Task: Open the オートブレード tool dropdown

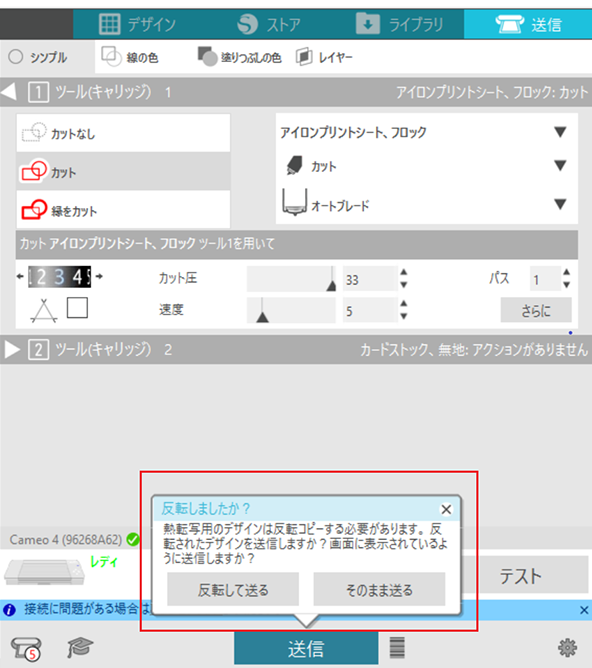Action: (426, 204)
